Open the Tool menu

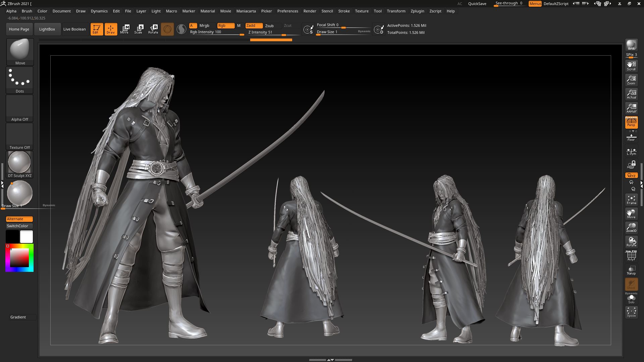pyautogui.click(x=378, y=11)
